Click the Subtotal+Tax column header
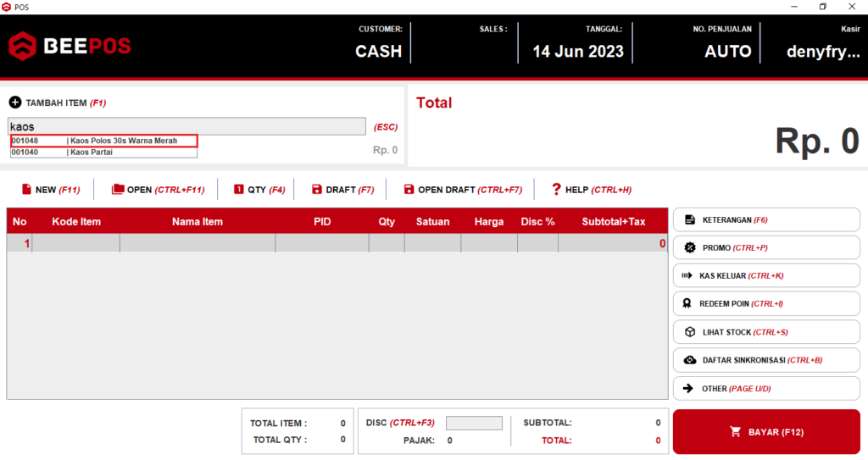Image resolution: width=868 pixels, height=460 pixels. 614,221
